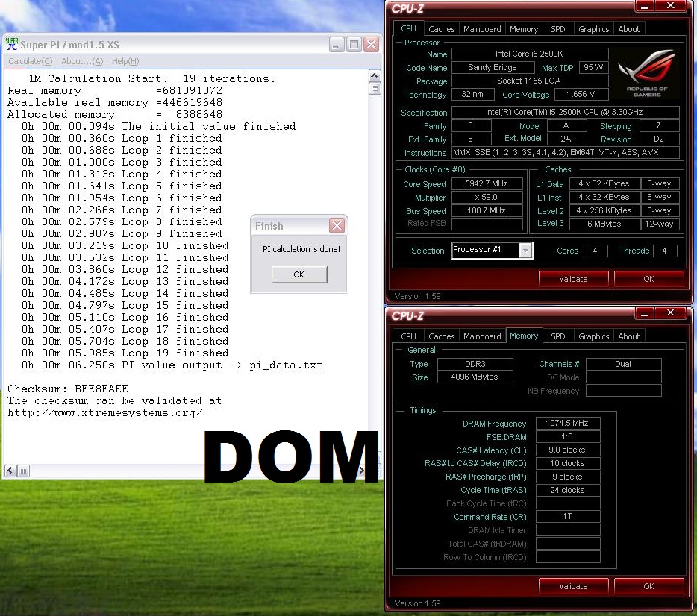Select the SPD tab in CPU-Z memory window
The image size is (697, 616).
coord(557,336)
